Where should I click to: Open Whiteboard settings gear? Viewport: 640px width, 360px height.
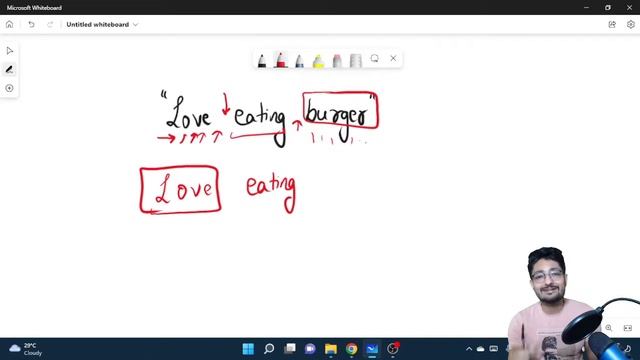[x=631, y=24]
